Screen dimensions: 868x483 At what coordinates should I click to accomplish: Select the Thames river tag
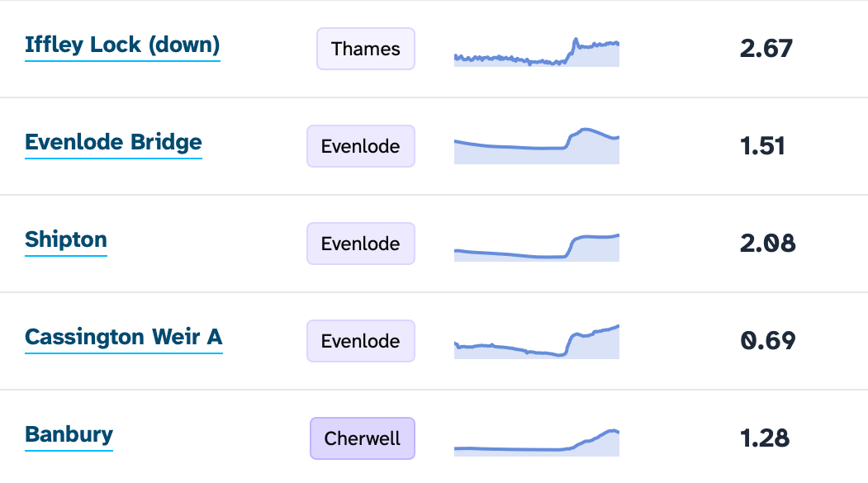tap(366, 49)
